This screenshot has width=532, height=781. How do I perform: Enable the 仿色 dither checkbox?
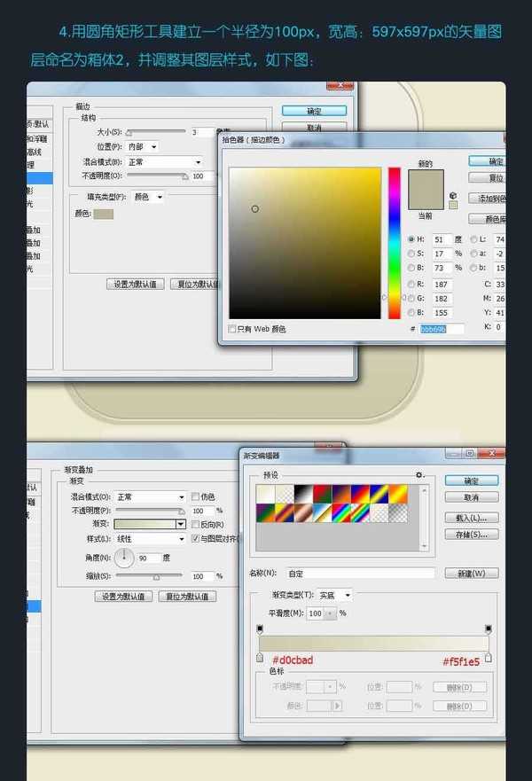195,497
